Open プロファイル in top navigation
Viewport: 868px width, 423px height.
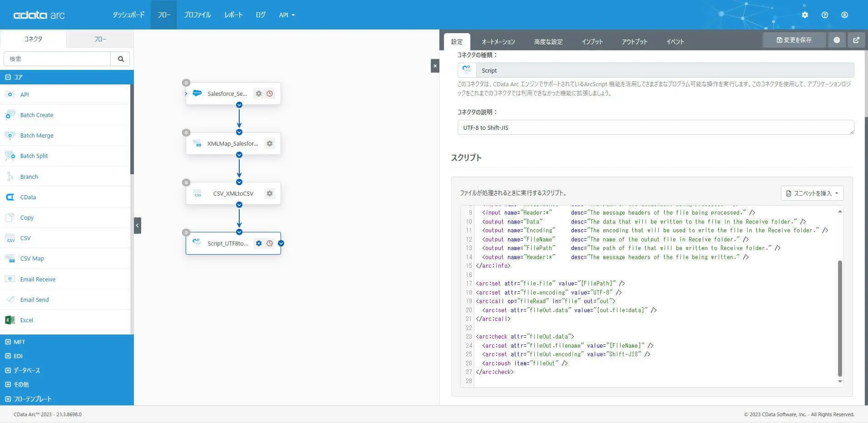pos(197,15)
